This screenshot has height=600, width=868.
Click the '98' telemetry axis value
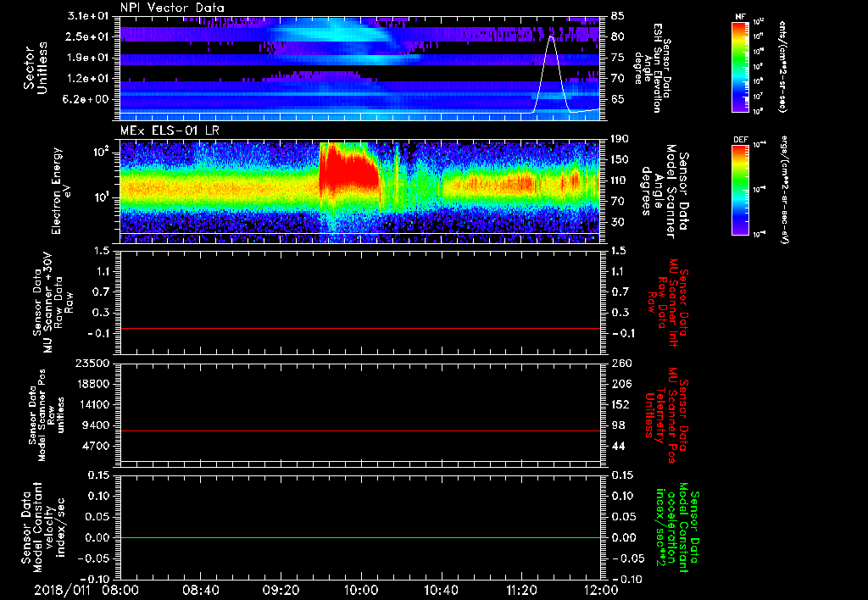point(618,425)
